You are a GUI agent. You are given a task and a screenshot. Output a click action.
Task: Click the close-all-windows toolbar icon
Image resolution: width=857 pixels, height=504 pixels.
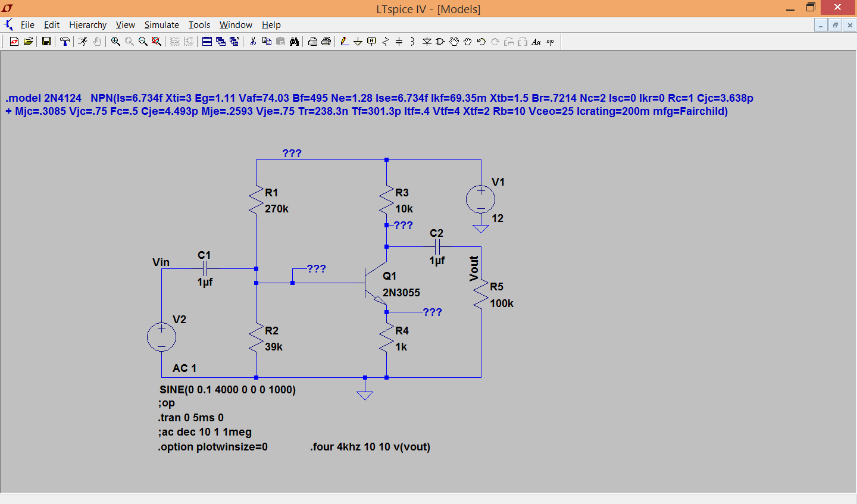pos(234,41)
